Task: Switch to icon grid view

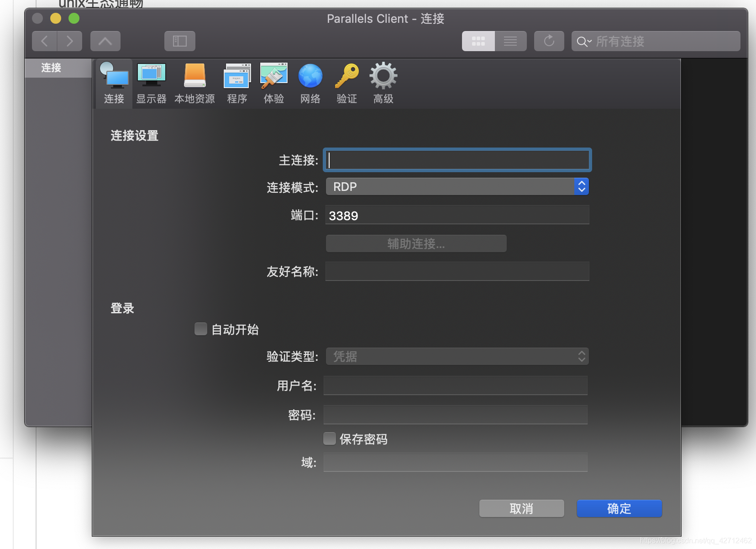Action: point(478,41)
